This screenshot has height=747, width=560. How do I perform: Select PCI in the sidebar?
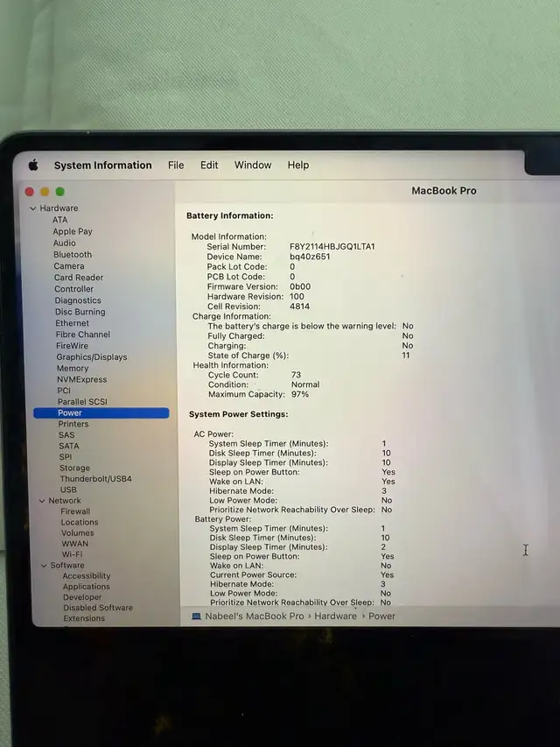[x=64, y=391]
